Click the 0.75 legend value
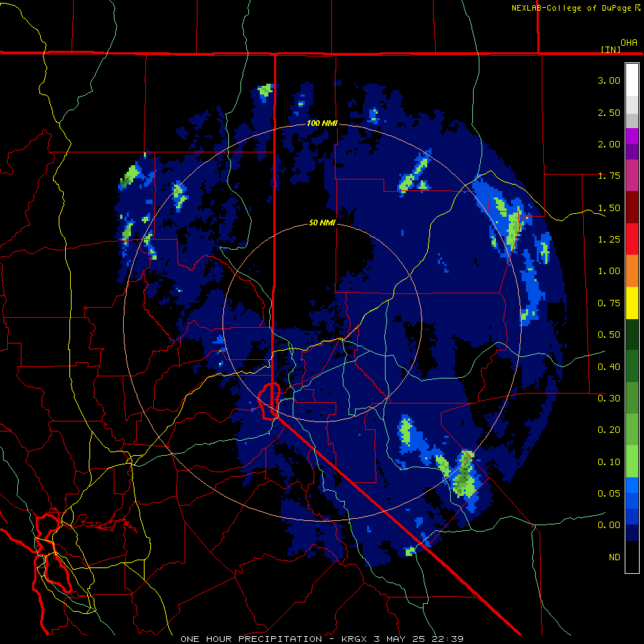644x644 pixels. [x=609, y=303]
